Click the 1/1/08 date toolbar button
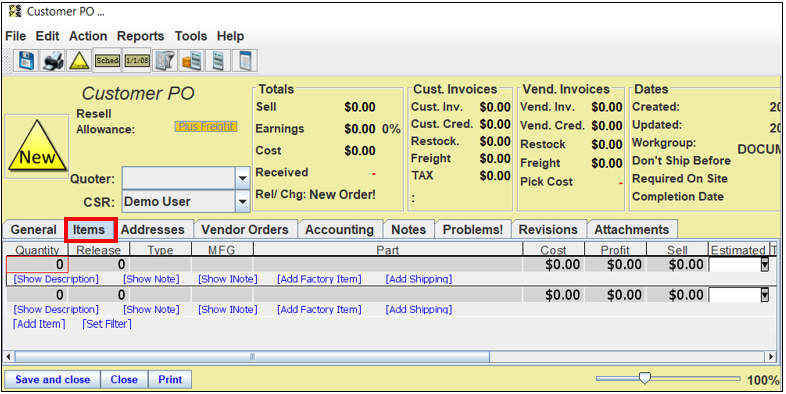This screenshot has width=786, height=394. pos(137,61)
